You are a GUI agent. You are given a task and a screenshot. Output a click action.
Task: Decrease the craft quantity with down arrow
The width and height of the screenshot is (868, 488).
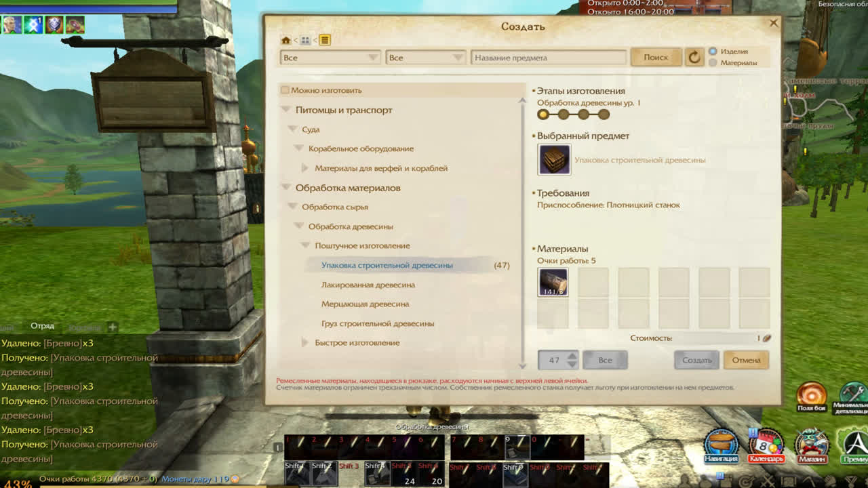(572, 365)
